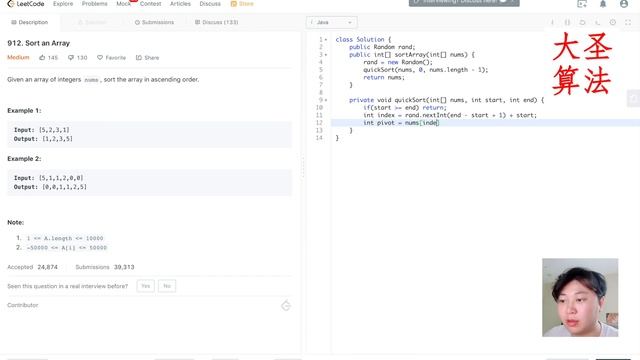
Task: Switch to the Description tab
Action: (x=29, y=22)
